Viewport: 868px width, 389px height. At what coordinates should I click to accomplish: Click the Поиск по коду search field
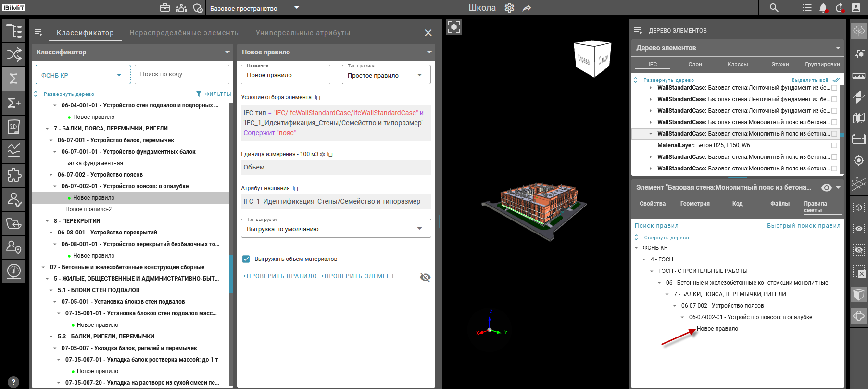pyautogui.click(x=181, y=74)
